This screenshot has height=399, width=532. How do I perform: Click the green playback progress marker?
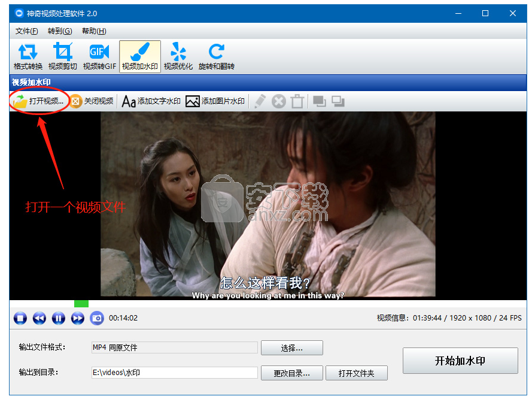coord(81,304)
